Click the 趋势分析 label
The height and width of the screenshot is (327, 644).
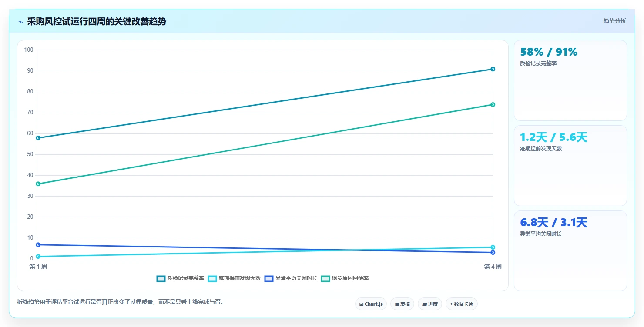pyautogui.click(x=614, y=21)
